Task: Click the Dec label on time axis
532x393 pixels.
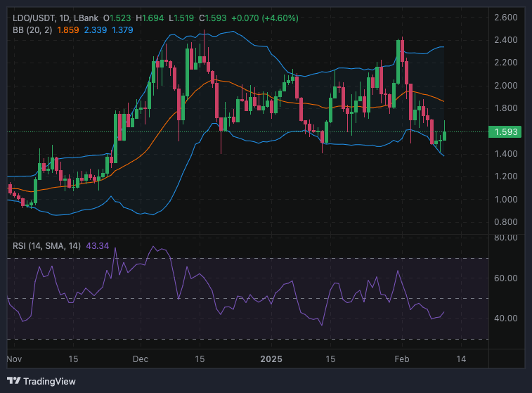Action: point(141,359)
